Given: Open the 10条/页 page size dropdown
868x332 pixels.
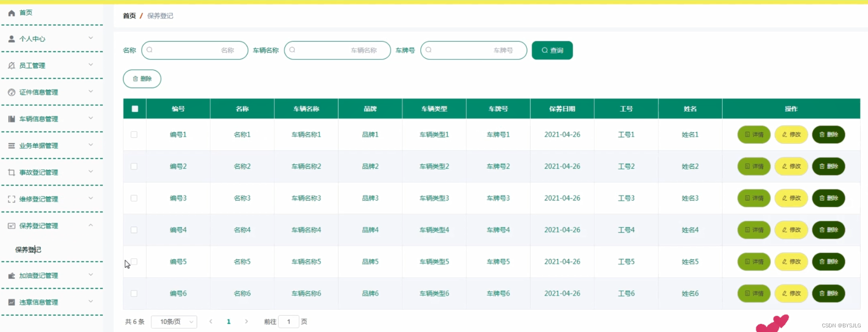Looking at the screenshot, I should pos(174,322).
